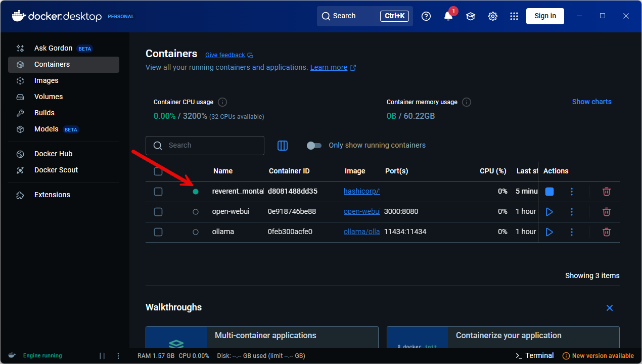The height and width of the screenshot is (364, 642).
Task: Check the open-webui row checkbox
Action: point(158,212)
